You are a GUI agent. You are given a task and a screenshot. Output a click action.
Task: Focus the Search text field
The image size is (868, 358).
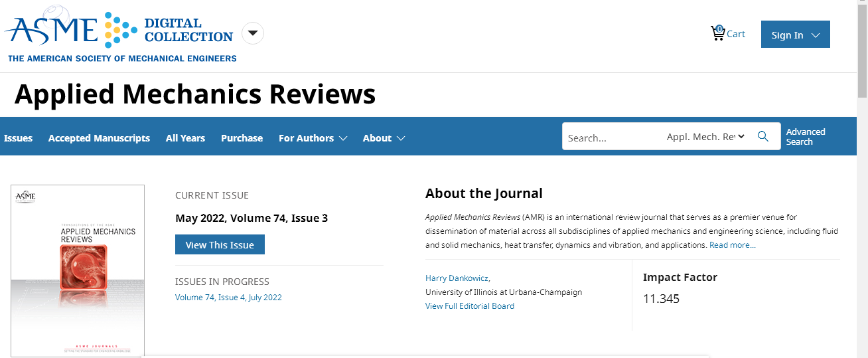coord(612,137)
